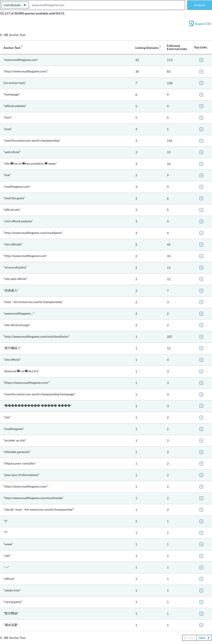Expand top links for "site officiel" row
This screenshot has width=212, height=644.
pyautogui.click(x=201, y=360)
